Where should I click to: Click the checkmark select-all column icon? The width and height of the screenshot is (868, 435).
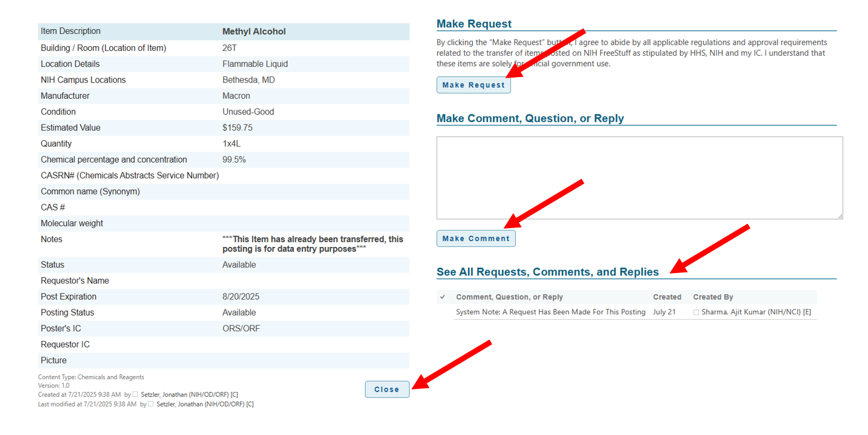point(442,297)
